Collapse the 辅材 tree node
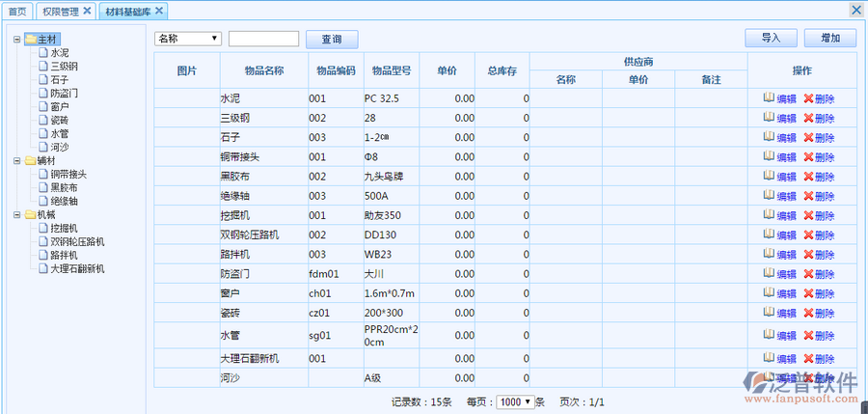Viewport: 868px width, 414px height. (x=17, y=161)
